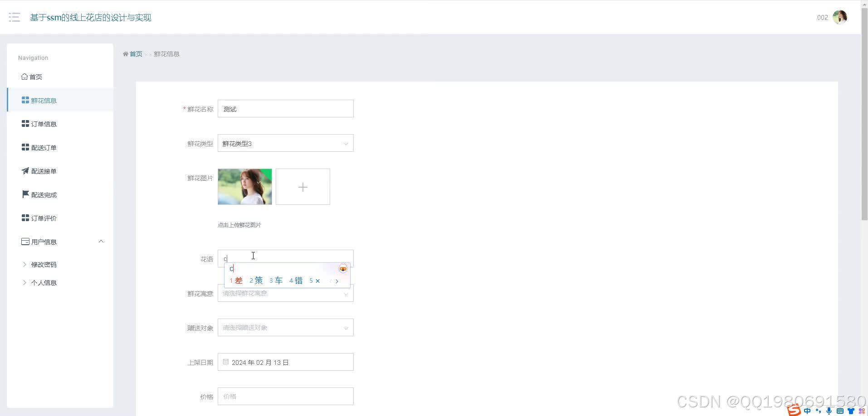
Task: Click the 鲜花信息 breadcrumb text
Action: [166, 54]
